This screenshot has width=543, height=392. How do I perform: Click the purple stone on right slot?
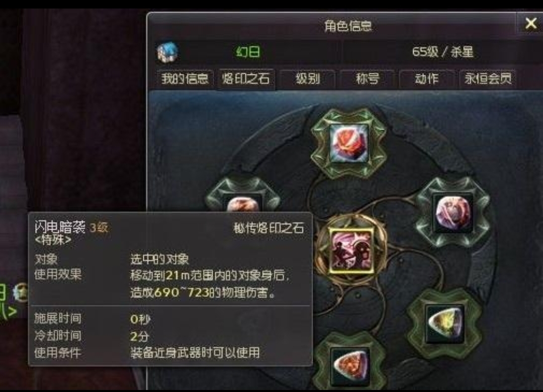click(x=453, y=212)
